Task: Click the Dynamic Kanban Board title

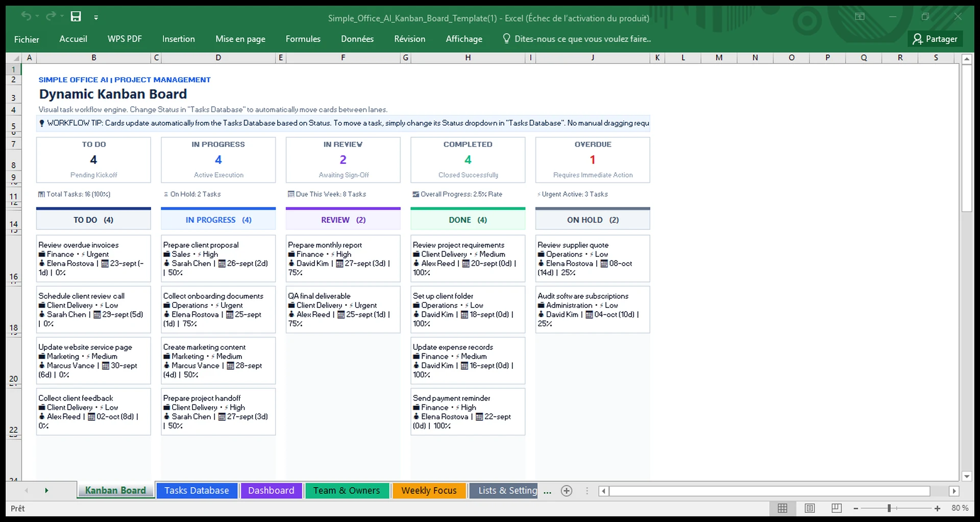Action: (x=113, y=94)
